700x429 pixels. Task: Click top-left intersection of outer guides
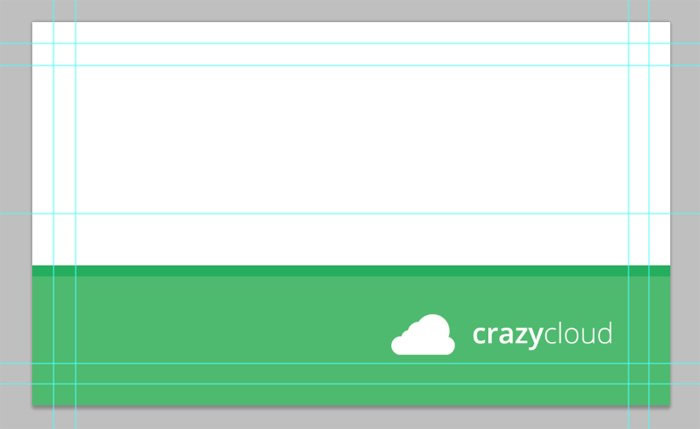[x=54, y=43]
